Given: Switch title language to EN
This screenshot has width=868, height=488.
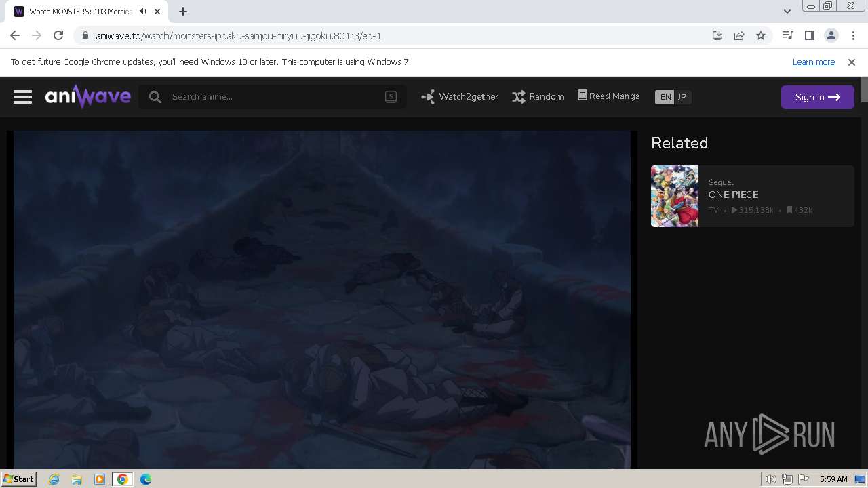Looking at the screenshot, I should click(x=665, y=97).
